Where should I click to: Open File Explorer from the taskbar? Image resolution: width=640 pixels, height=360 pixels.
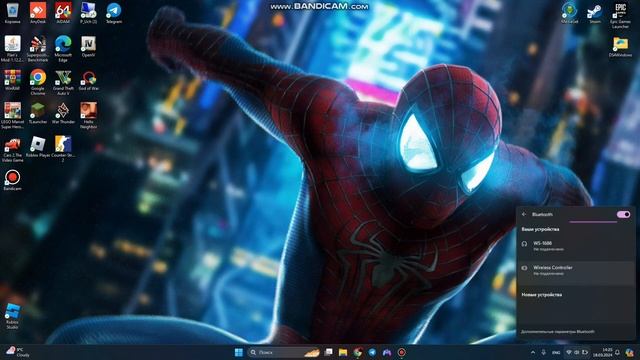pyautogui.click(x=343, y=352)
